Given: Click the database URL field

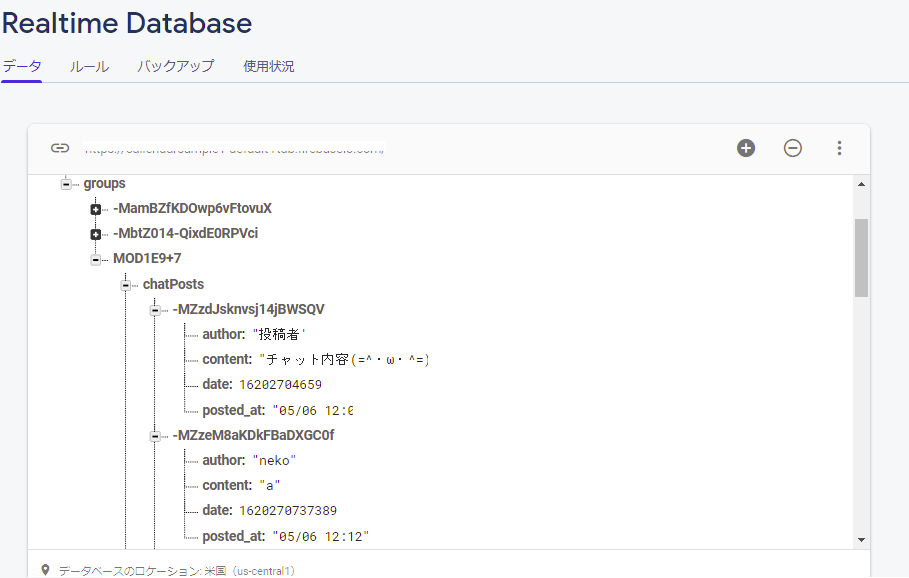Looking at the screenshot, I should pyautogui.click(x=234, y=148).
